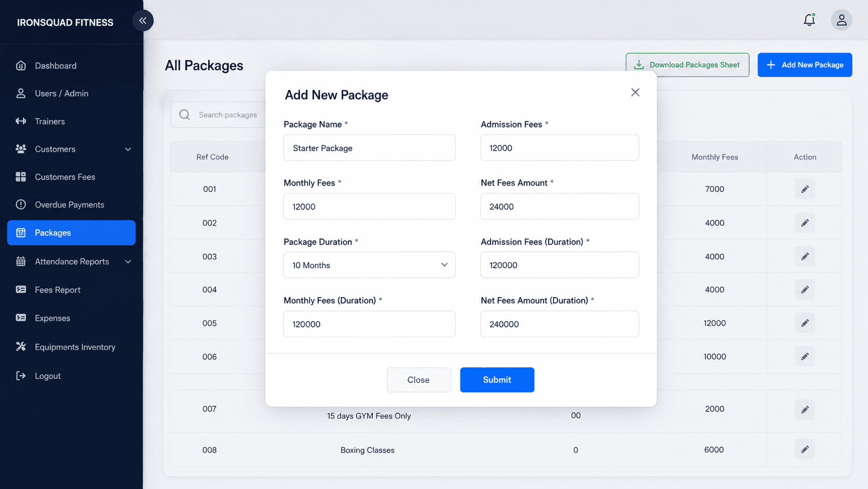Click the Net Fees Amount input field

pyautogui.click(x=560, y=206)
